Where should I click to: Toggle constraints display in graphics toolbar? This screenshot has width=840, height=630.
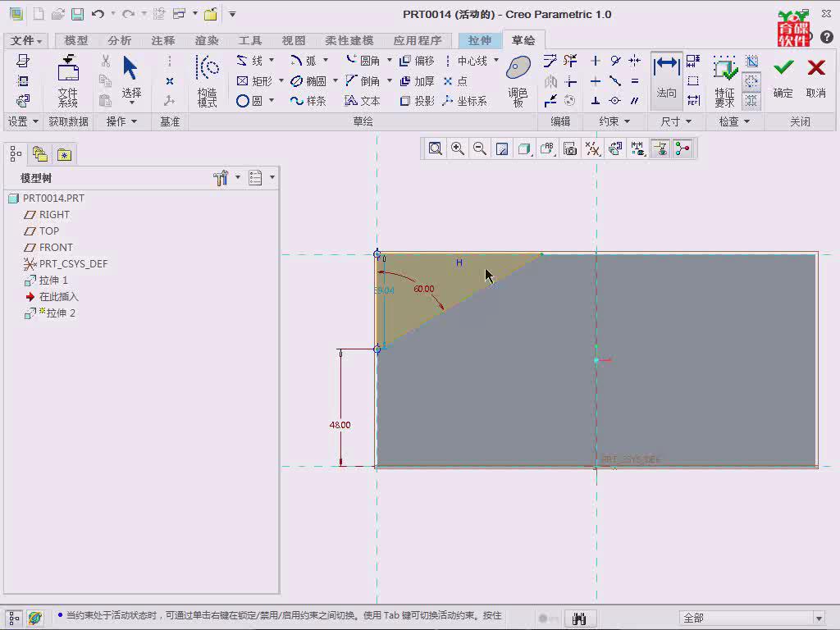pos(660,148)
